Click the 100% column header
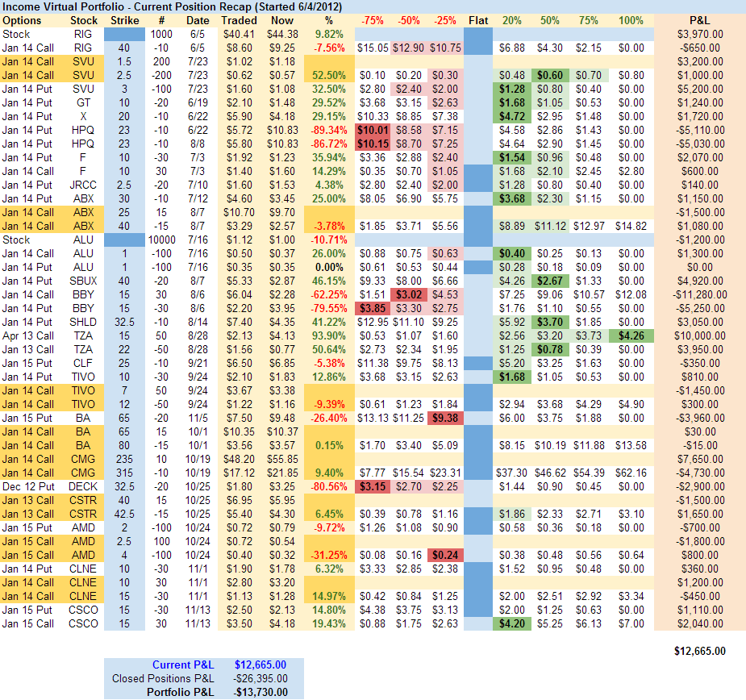This screenshot has height=700, width=746. tap(630, 20)
